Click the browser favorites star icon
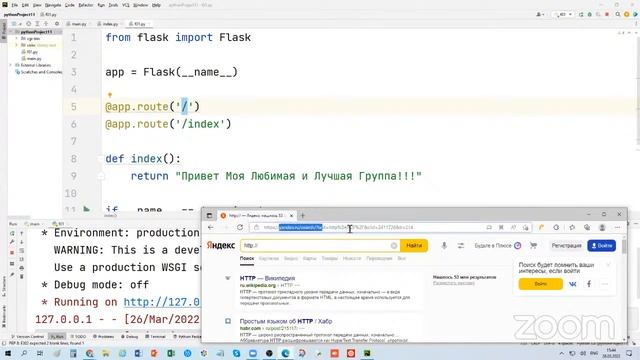640x360 pixels. click(x=572, y=227)
